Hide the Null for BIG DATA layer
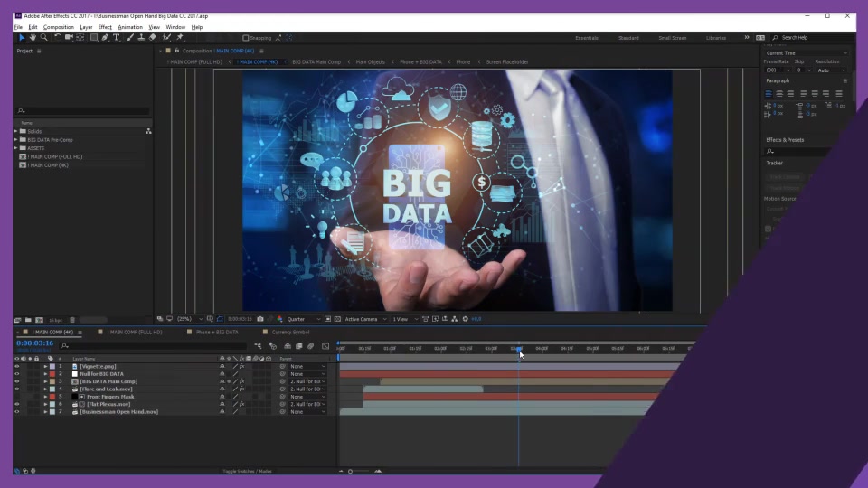The height and width of the screenshot is (488, 868). click(x=16, y=374)
